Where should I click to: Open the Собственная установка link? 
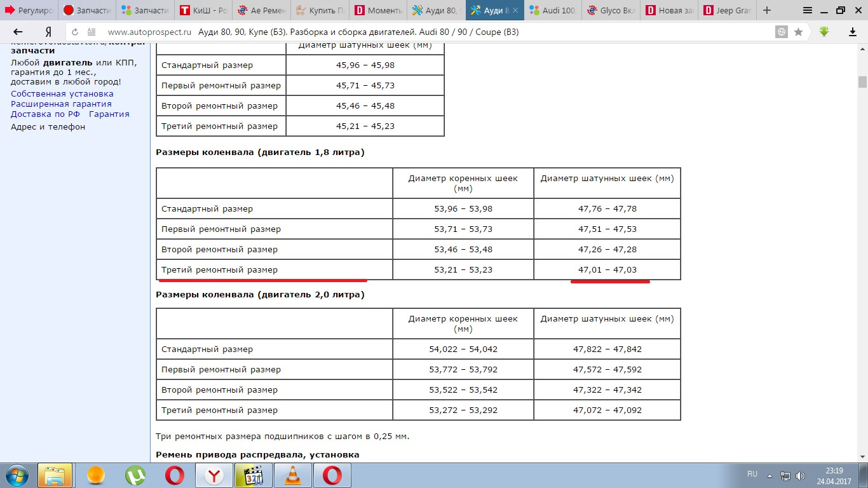pos(62,93)
